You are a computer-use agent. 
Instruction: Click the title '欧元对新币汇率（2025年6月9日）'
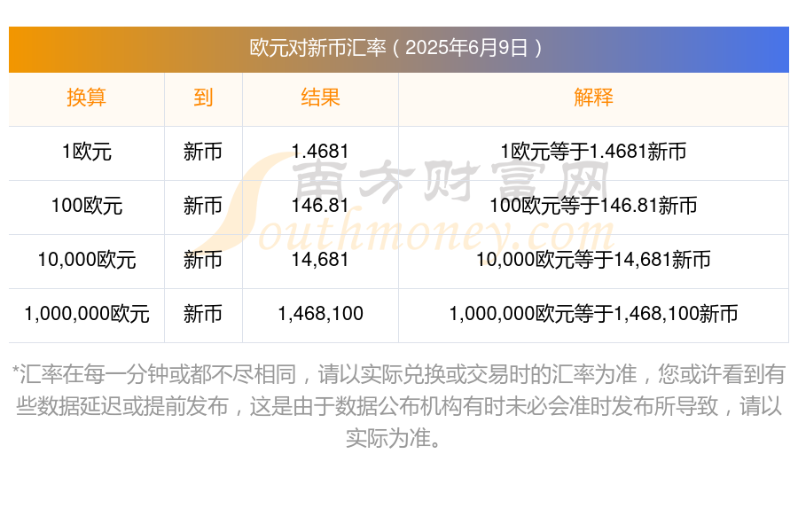(x=396, y=49)
